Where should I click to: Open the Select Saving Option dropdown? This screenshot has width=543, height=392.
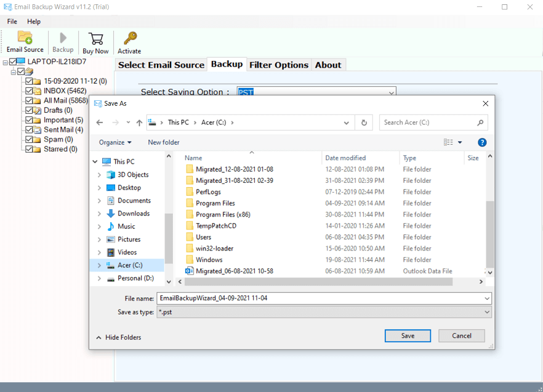[392, 92]
